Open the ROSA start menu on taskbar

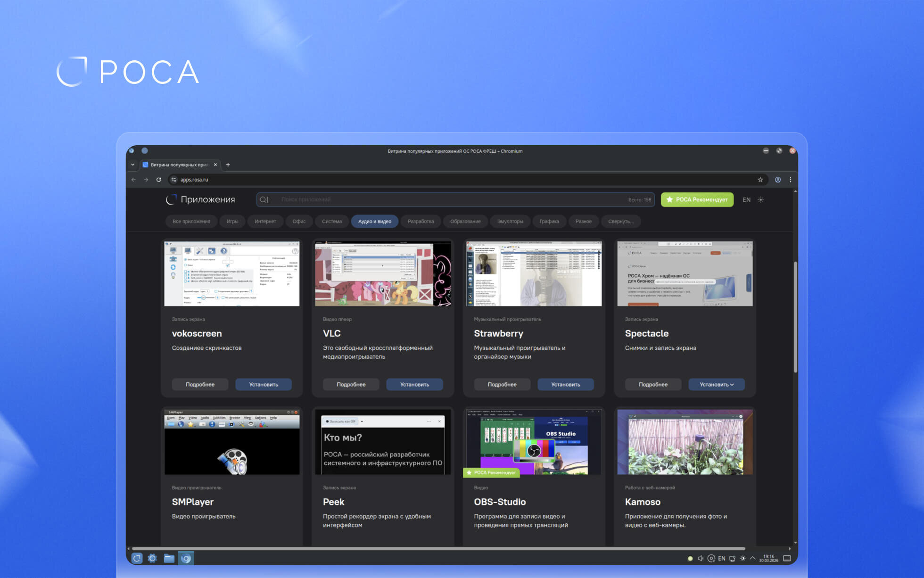[x=137, y=559]
